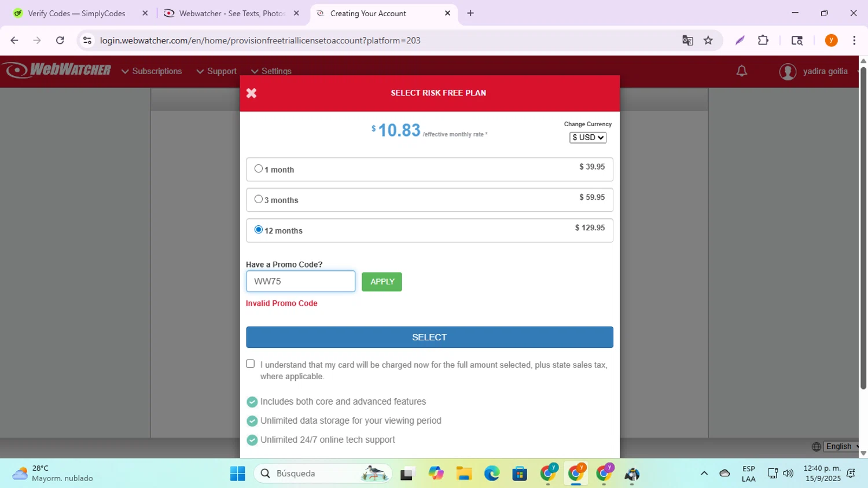Open the Settings menu
Screen dimensions: 868x488
pyautogui.click(x=271, y=71)
